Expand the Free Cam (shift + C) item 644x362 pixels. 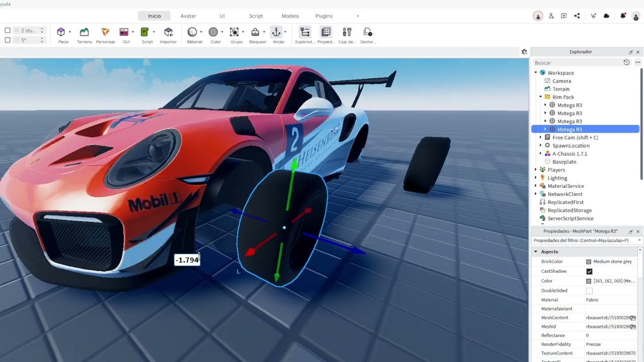click(541, 137)
